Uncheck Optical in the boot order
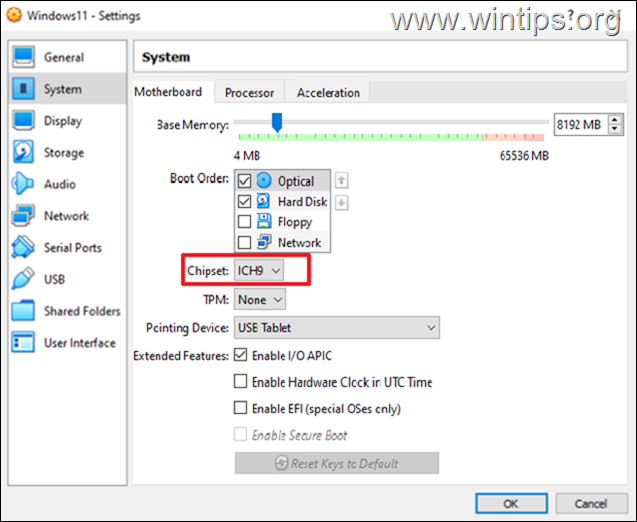Screen dimensions: 637x522 click(244, 181)
